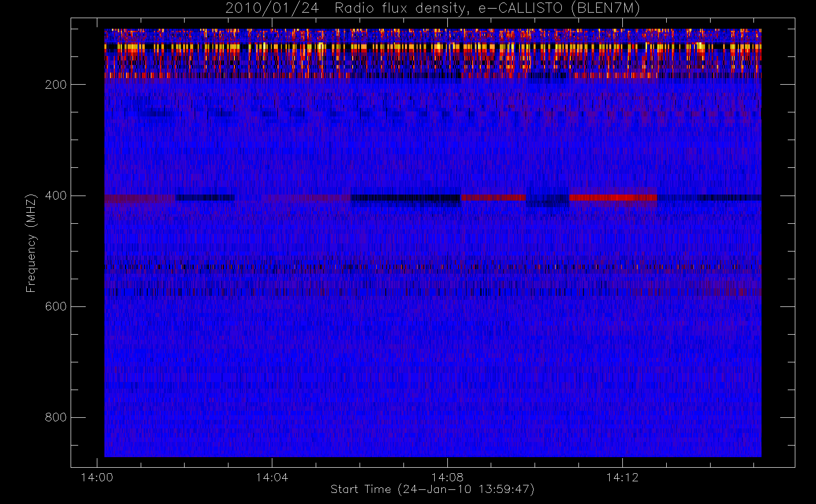This screenshot has height=504, width=816.
Task: Click the 14:08 time tick label
Action: click(447, 477)
